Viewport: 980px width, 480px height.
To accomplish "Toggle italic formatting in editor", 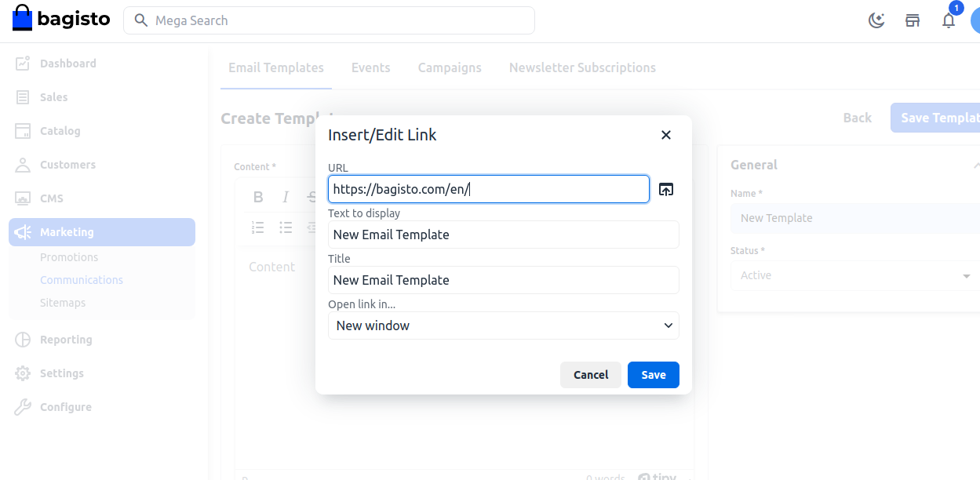I will point(286,197).
